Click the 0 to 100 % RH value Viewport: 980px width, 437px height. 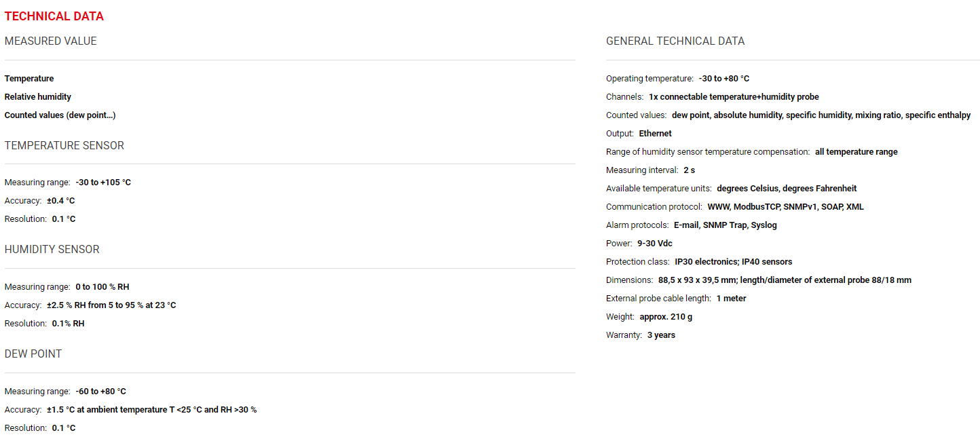point(102,287)
